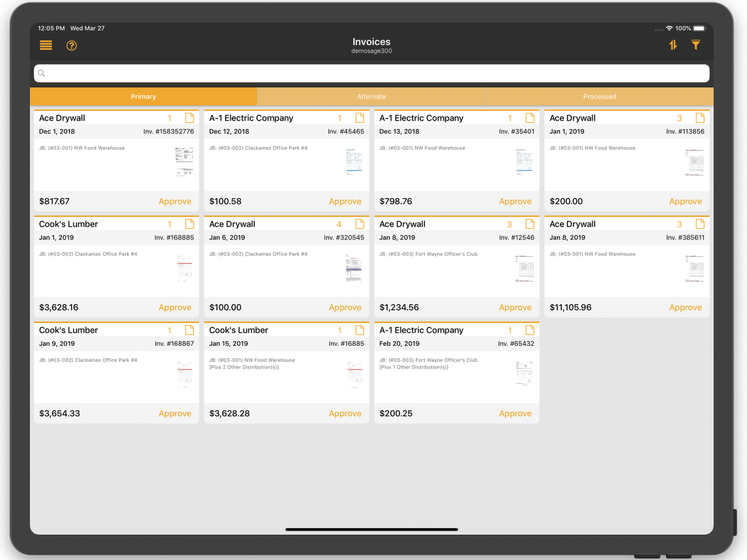Viewport: 747px width, 560px height.
Task: Tap the Wi-Fi icon in status bar
Action: point(669,28)
